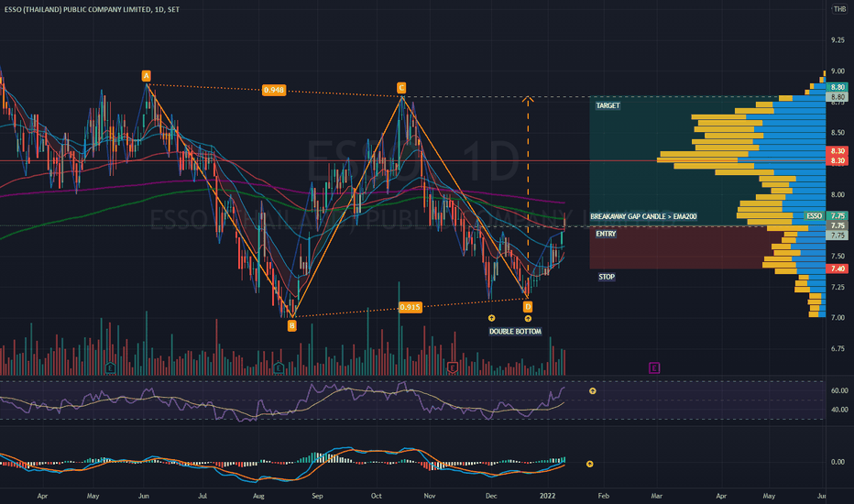
Task: Click Oct on the time axis
Action: (x=377, y=496)
